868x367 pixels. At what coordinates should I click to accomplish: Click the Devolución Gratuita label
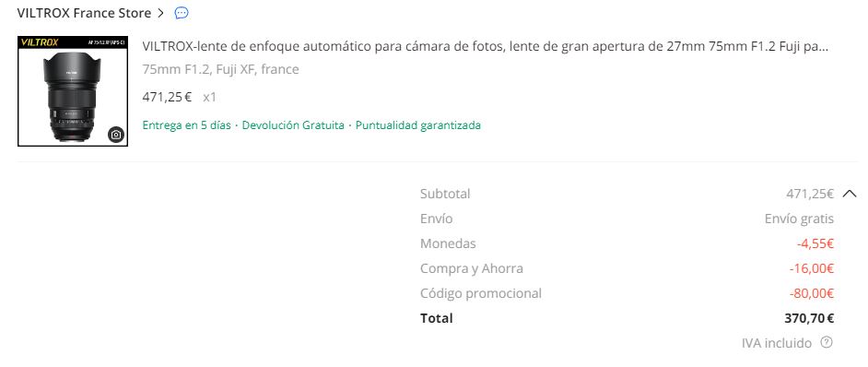click(x=293, y=124)
